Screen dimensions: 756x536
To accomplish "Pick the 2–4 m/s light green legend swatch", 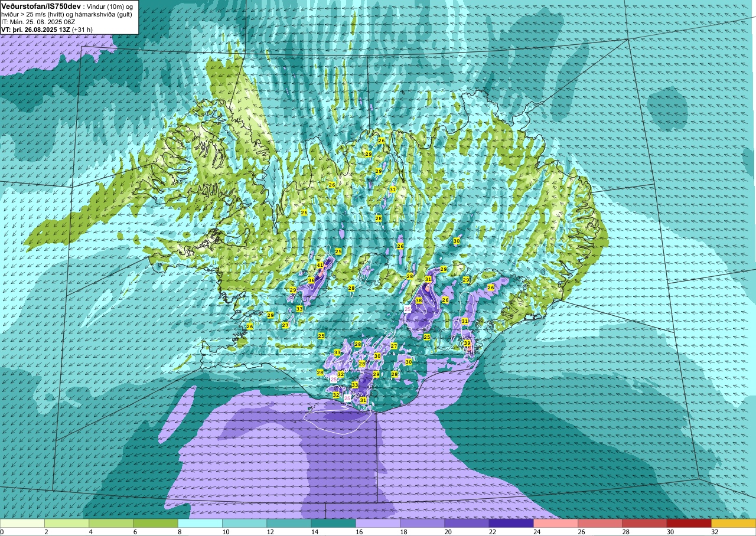I will 67,523.
